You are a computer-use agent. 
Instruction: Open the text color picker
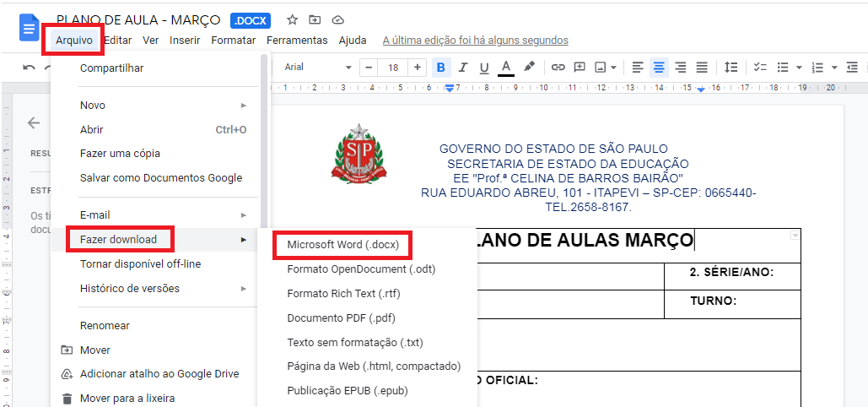point(505,68)
